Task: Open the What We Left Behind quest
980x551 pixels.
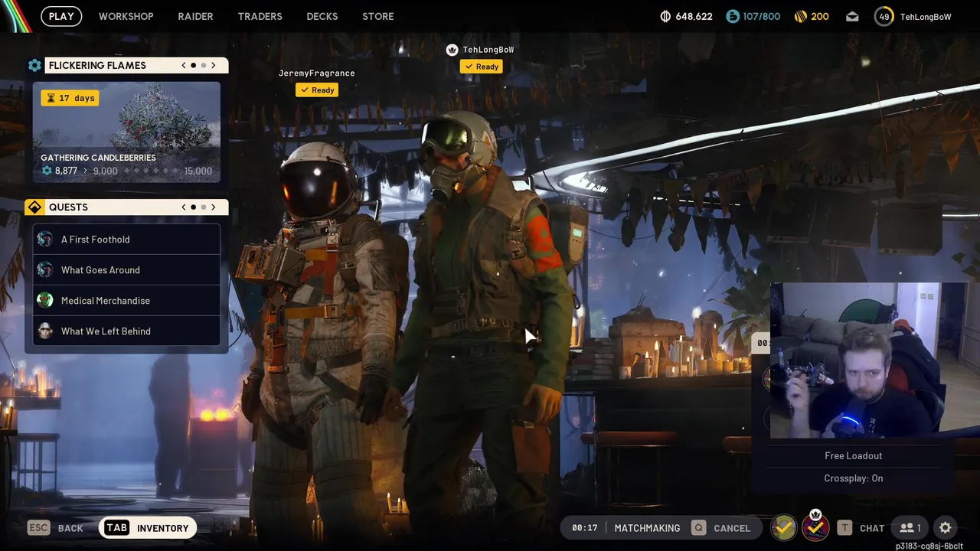Action: tap(126, 331)
